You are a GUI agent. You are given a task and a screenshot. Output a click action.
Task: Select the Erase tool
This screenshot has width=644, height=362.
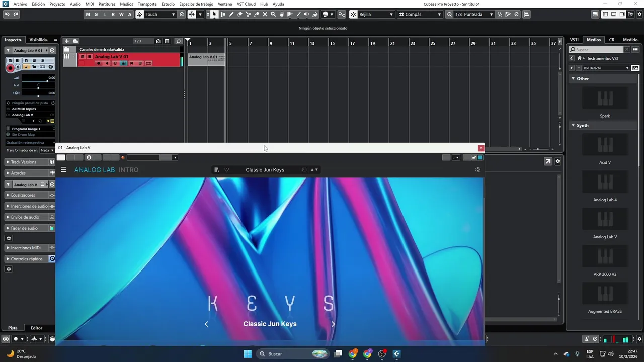(x=239, y=14)
